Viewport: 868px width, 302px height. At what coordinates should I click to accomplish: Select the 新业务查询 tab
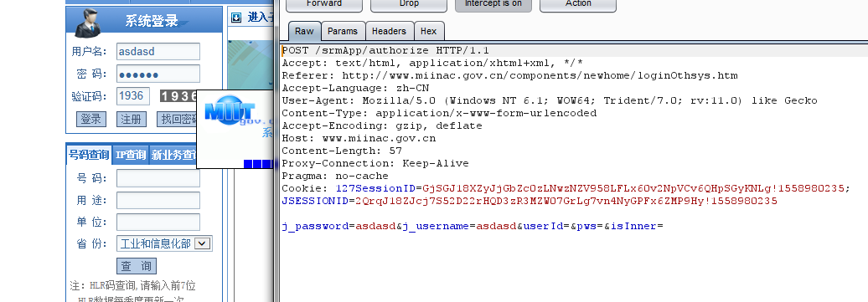tap(173, 156)
